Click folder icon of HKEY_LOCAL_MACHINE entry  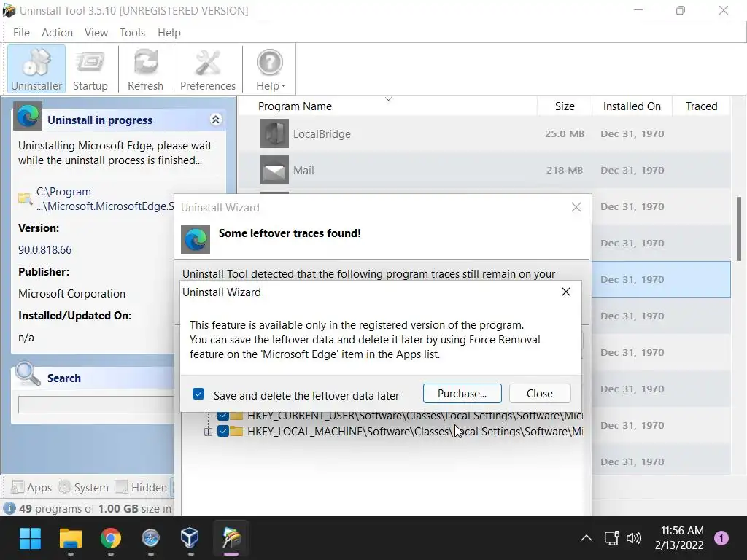point(236,432)
